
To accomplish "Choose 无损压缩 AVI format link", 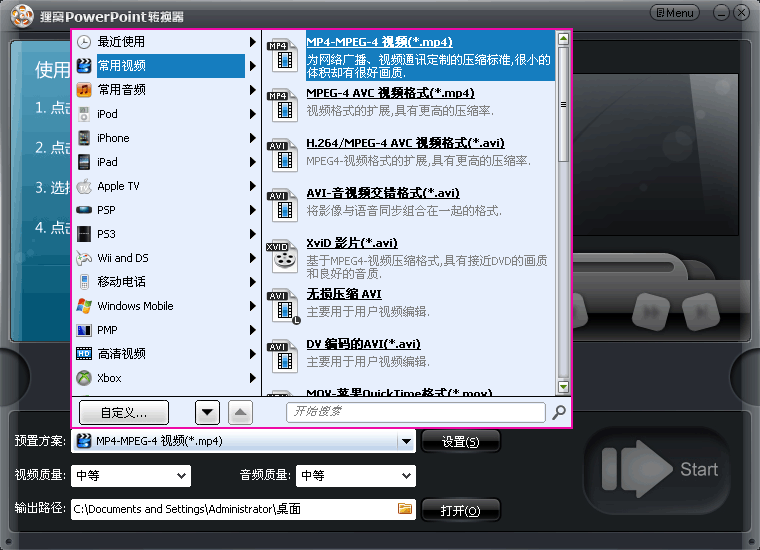I will [x=344, y=294].
